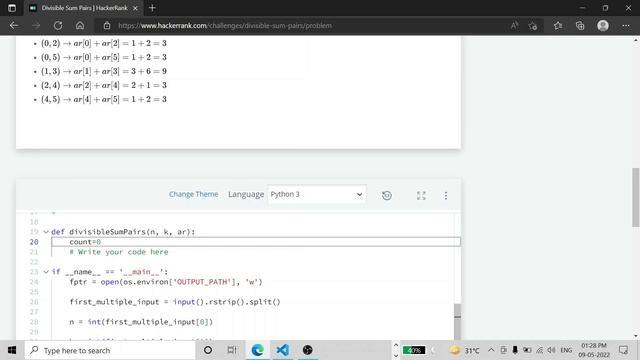Open Edge settings and more menu
This screenshot has width=640, height=360.
coord(626,26)
